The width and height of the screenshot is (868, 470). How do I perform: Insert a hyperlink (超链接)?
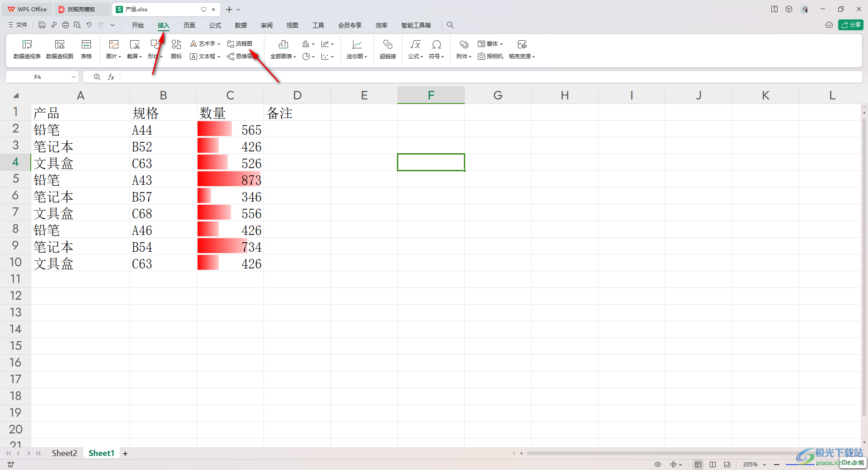(x=388, y=49)
